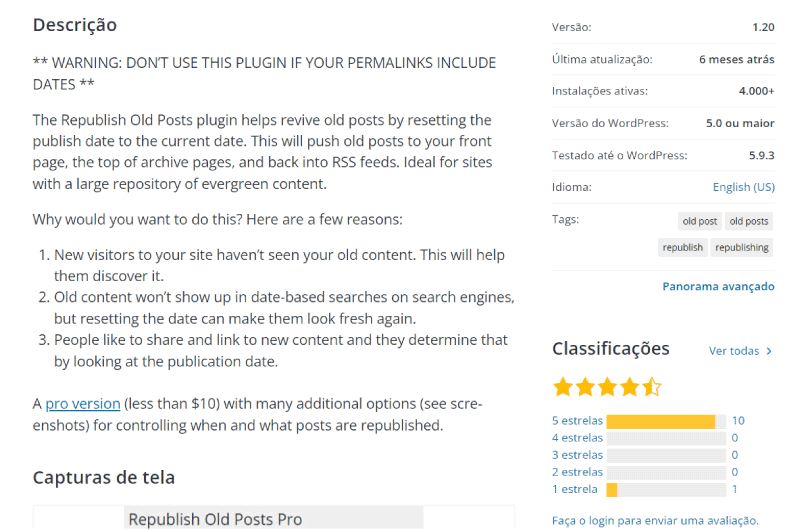Open Panorama avançado link
This screenshot has width=800, height=530.
coord(718,286)
